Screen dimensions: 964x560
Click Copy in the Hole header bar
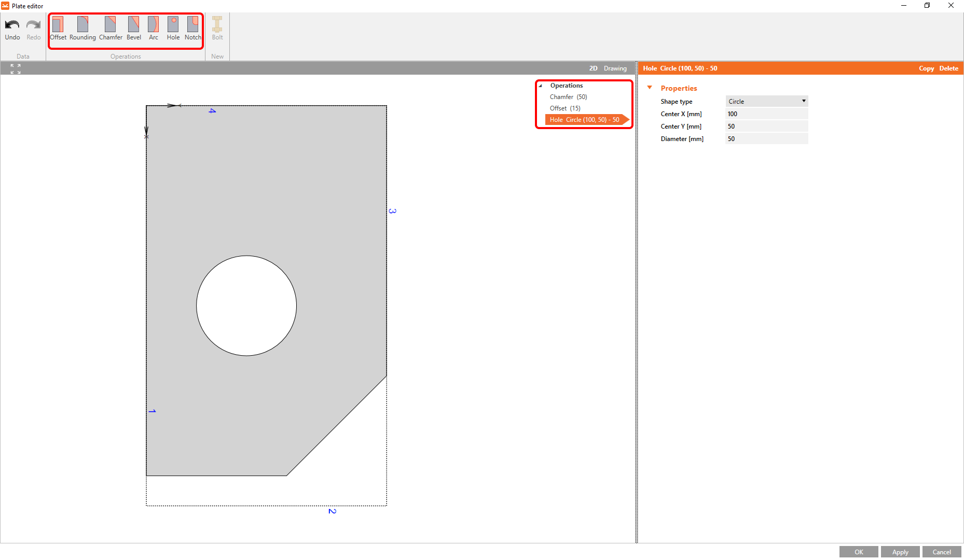coord(927,68)
